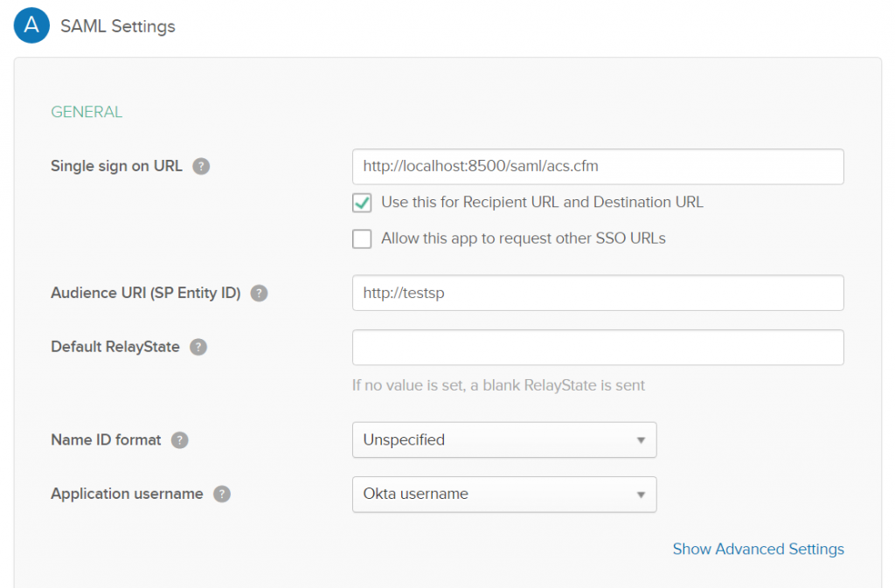The width and height of the screenshot is (895, 588).
Task: Click the "SAML Settings" heading
Action: 116,25
